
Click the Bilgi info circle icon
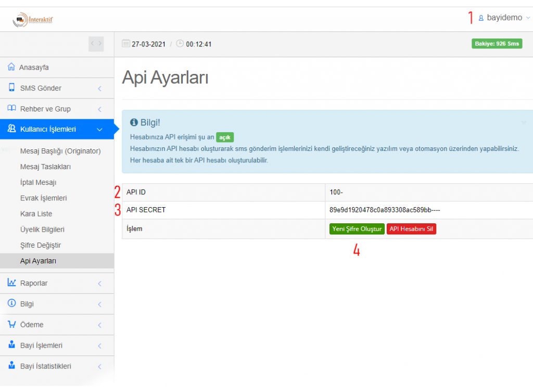[x=11, y=304]
